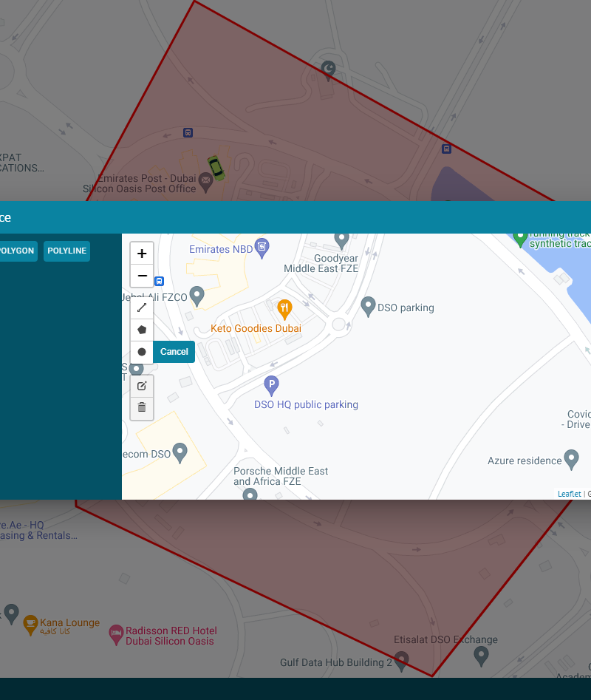Click the 'DSO HQ public parking' label
Viewport: 591px width, 700px height.
click(306, 404)
